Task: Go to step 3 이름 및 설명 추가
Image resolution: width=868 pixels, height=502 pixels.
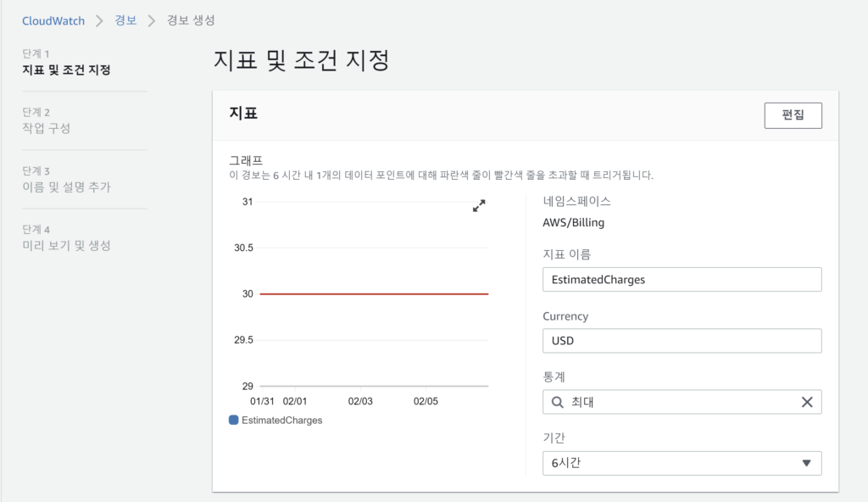Action: (x=66, y=187)
